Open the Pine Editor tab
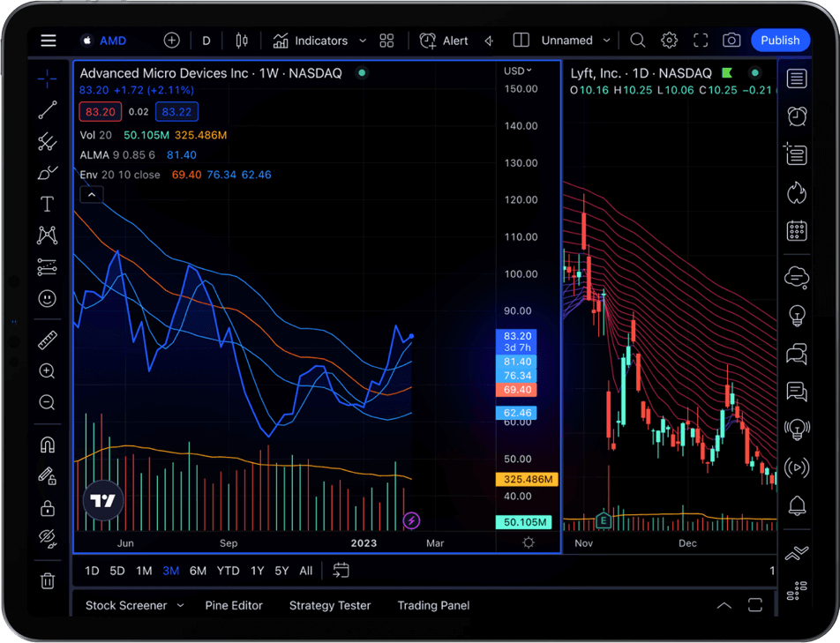 pos(234,606)
